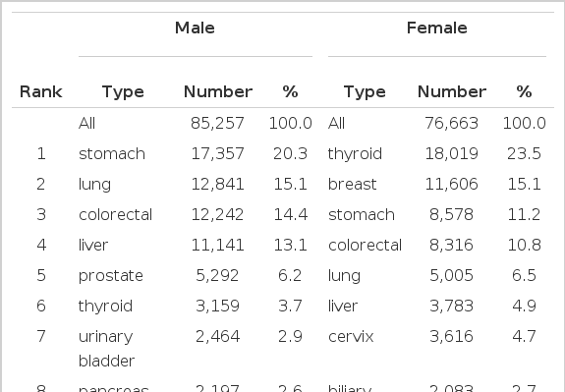The width and height of the screenshot is (565, 392).
Task: Select the Male group header
Action: (x=195, y=28)
